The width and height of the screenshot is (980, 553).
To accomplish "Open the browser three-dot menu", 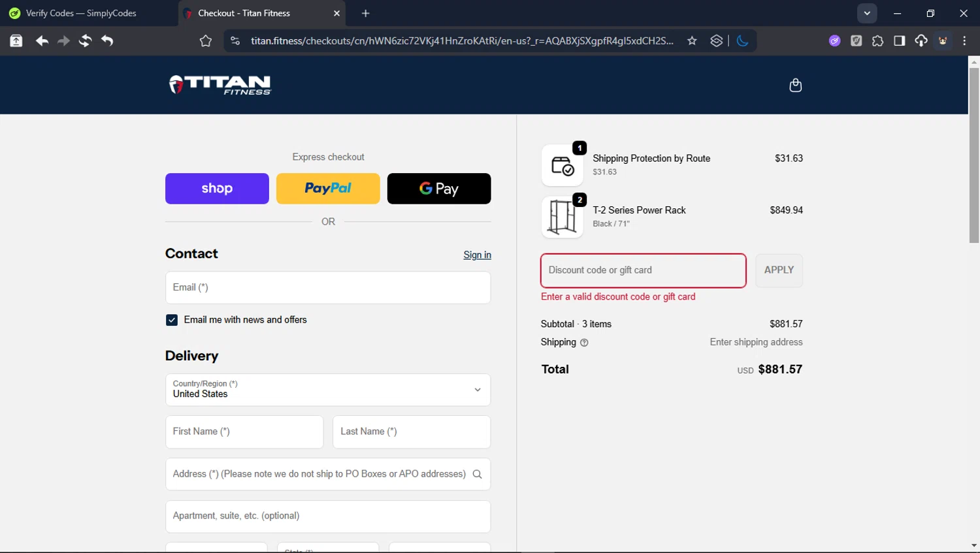I will (964, 41).
